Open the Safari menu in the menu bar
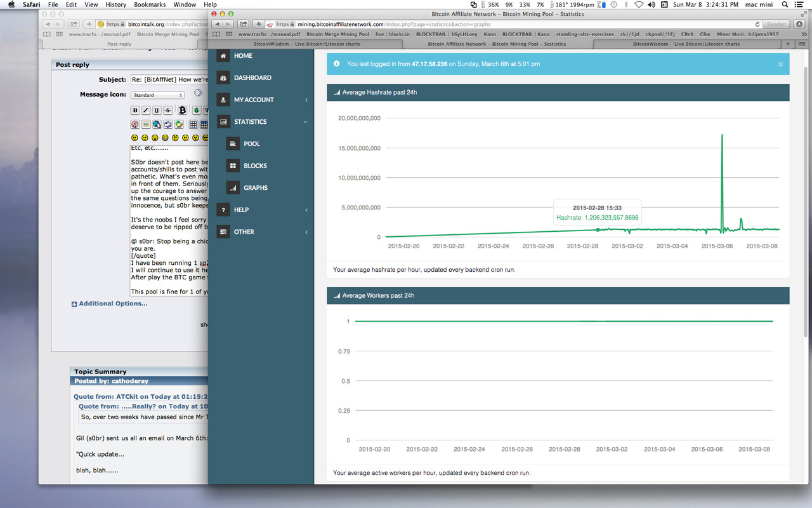 [x=32, y=4]
